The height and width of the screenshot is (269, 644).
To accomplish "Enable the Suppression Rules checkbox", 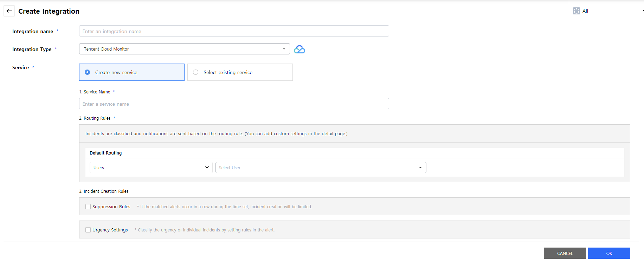I will [x=88, y=207].
